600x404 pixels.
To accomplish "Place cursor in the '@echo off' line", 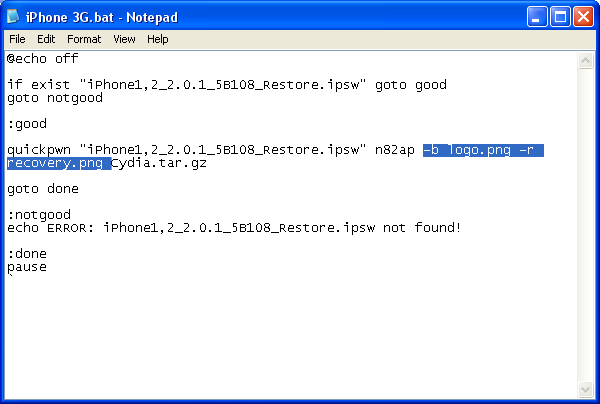I will click(x=42, y=59).
